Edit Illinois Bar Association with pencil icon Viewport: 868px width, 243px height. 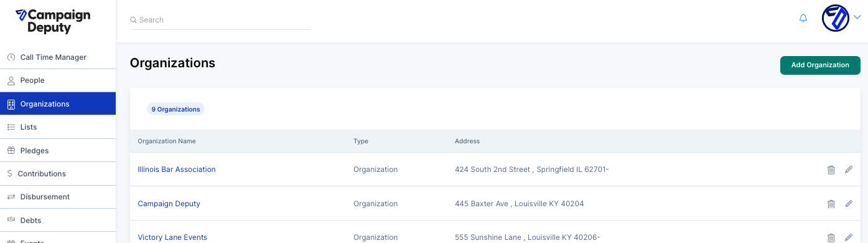point(849,169)
